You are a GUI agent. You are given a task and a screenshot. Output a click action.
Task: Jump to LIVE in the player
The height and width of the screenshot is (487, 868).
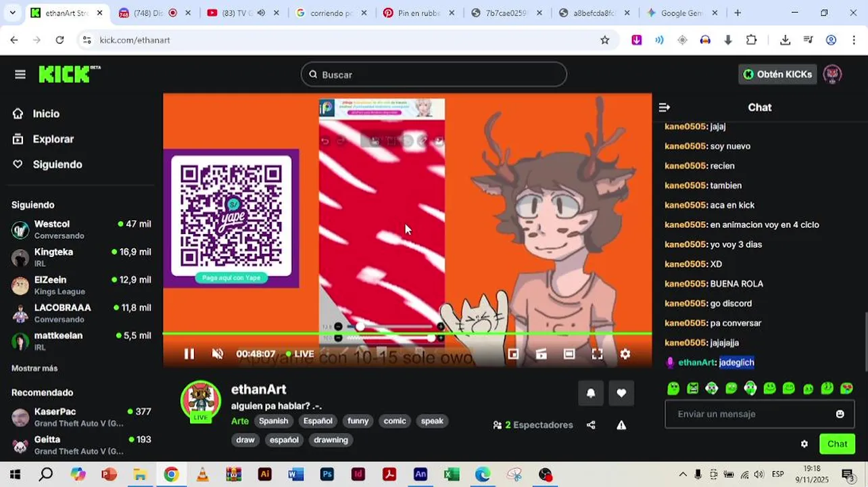click(x=300, y=354)
